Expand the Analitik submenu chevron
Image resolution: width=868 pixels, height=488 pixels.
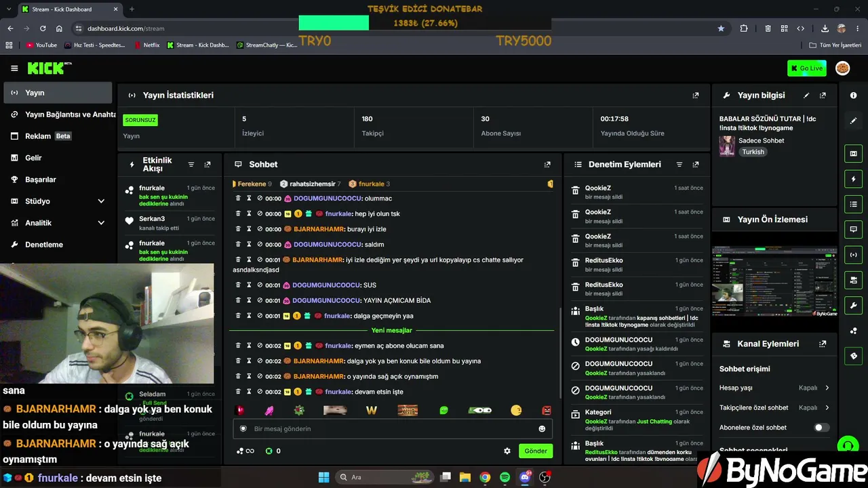point(101,223)
